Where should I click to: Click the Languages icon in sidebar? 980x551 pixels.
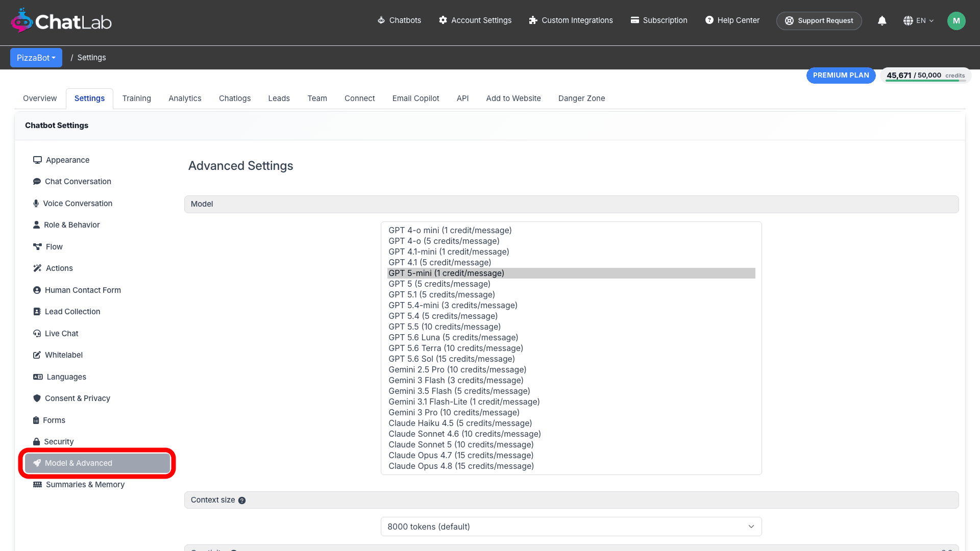click(x=38, y=377)
